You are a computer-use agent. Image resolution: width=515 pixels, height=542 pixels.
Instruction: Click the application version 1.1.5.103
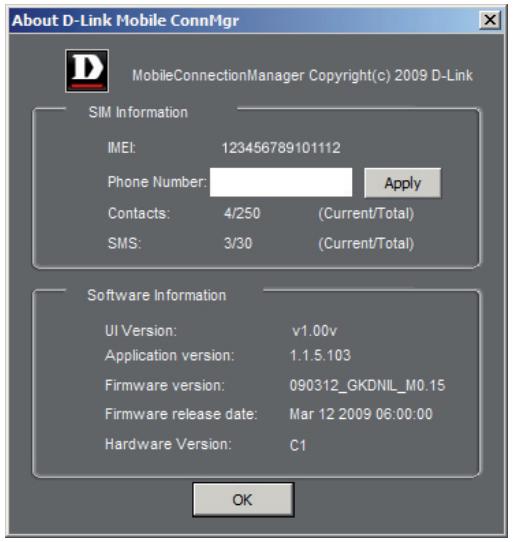click(x=320, y=355)
